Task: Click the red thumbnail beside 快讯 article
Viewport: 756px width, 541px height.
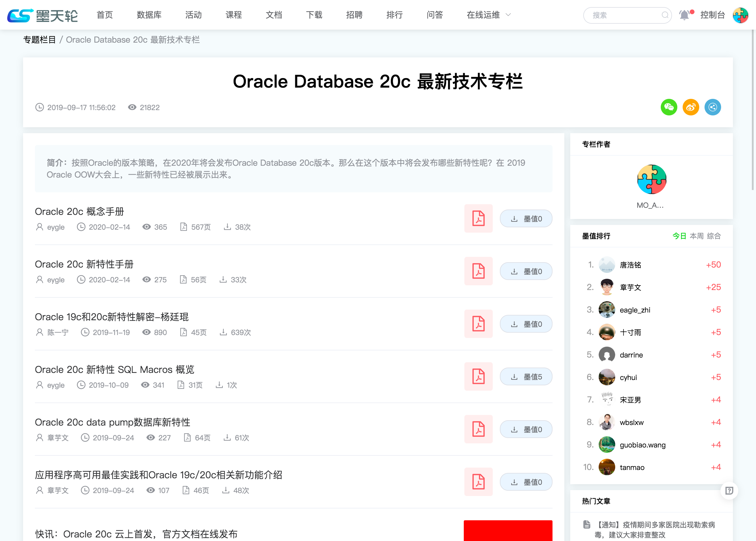Action: pyautogui.click(x=508, y=530)
